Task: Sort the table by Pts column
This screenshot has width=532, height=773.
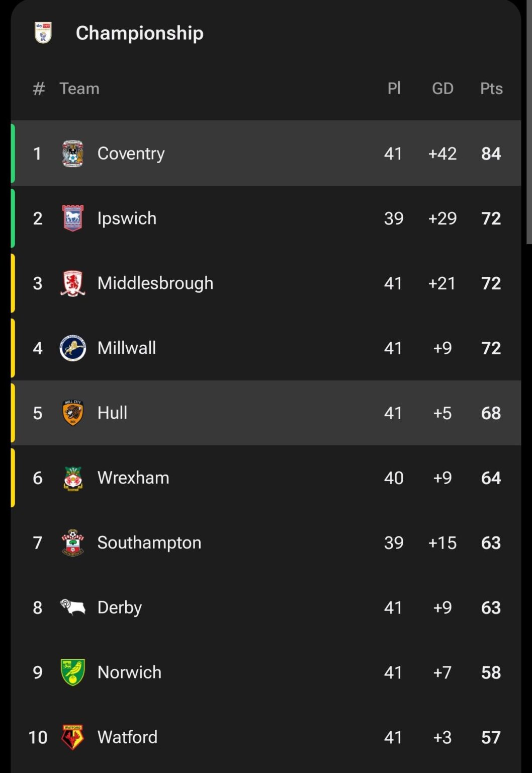Action: pyautogui.click(x=491, y=89)
